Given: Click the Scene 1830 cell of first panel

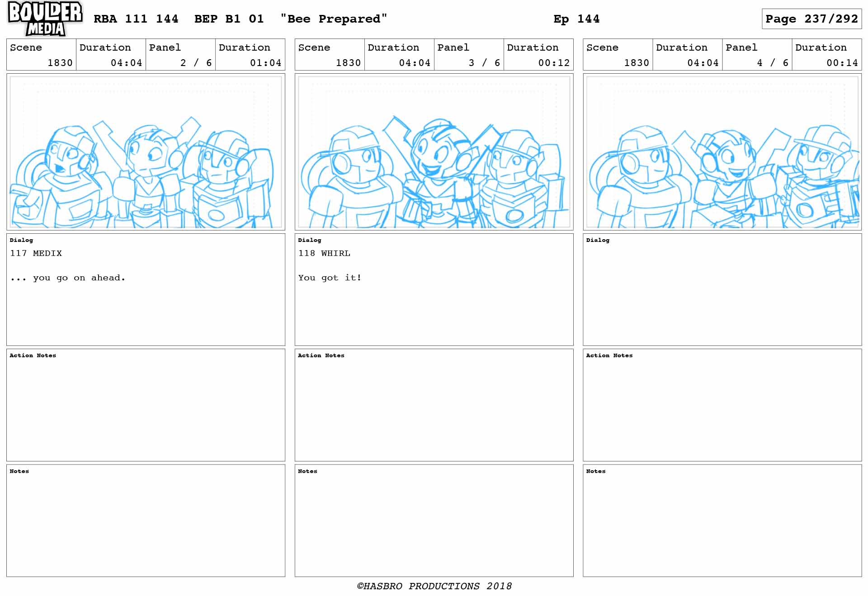Looking at the screenshot, I should (42, 55).
